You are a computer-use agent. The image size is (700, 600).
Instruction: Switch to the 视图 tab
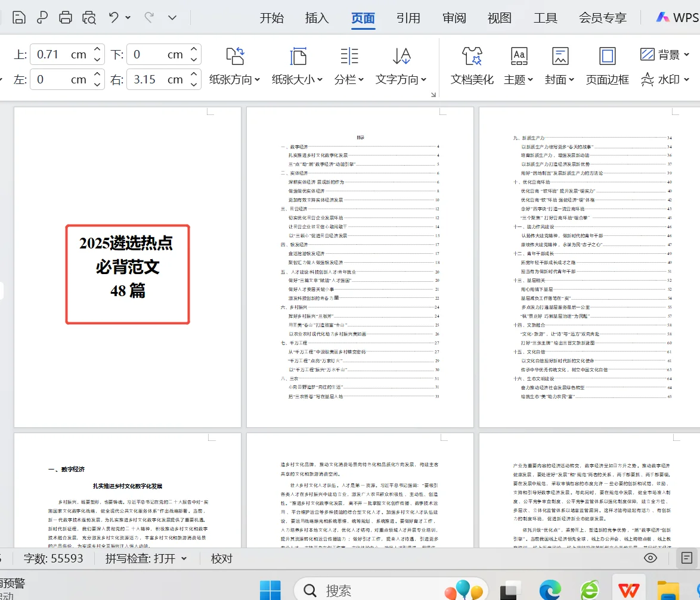[x=500, y=18]
